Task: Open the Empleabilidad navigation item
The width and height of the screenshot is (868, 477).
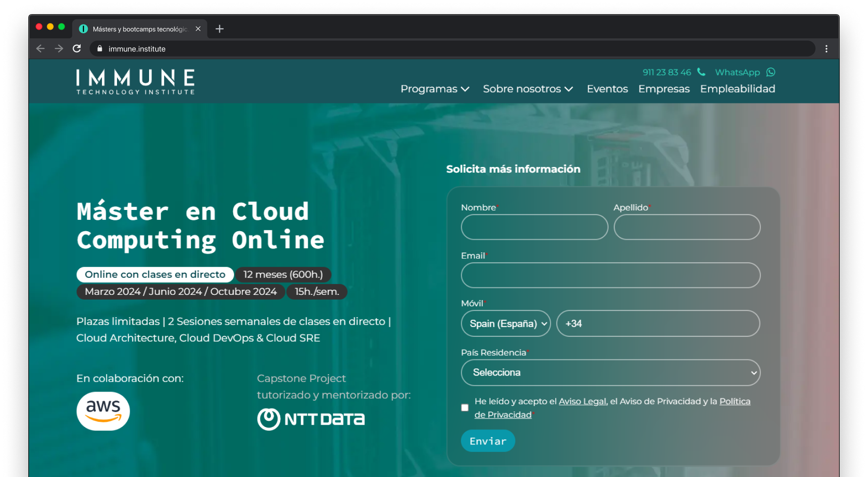Action: pos(737,89)
